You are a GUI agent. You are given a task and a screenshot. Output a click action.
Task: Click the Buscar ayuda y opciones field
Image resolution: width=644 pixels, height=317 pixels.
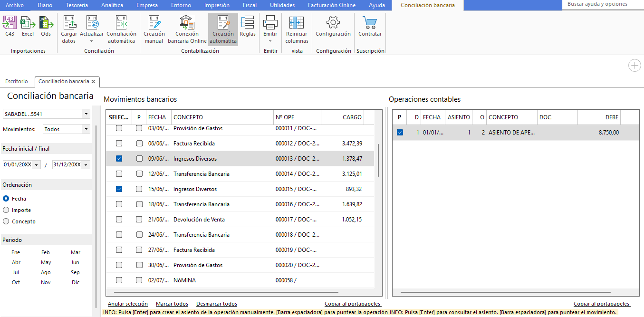[x=603, y=4]
